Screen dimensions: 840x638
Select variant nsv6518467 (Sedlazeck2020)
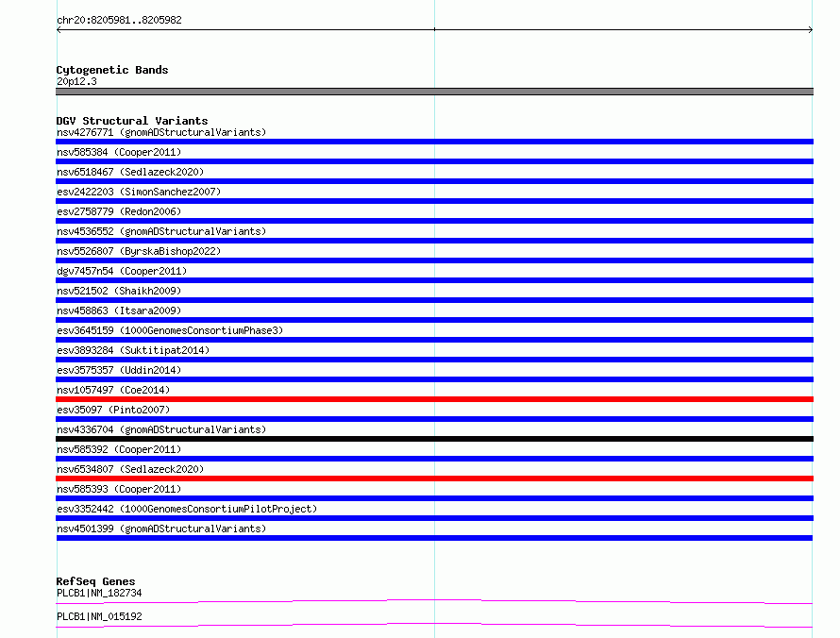(130, 172)
